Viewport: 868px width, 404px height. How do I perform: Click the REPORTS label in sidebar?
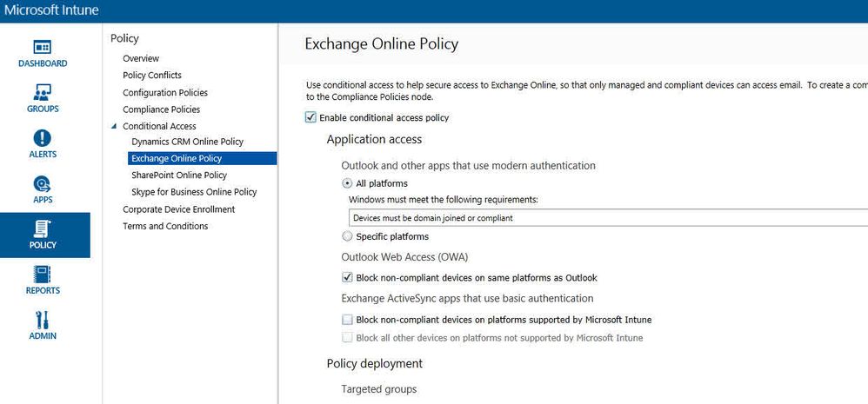click(x=43, y=290)
